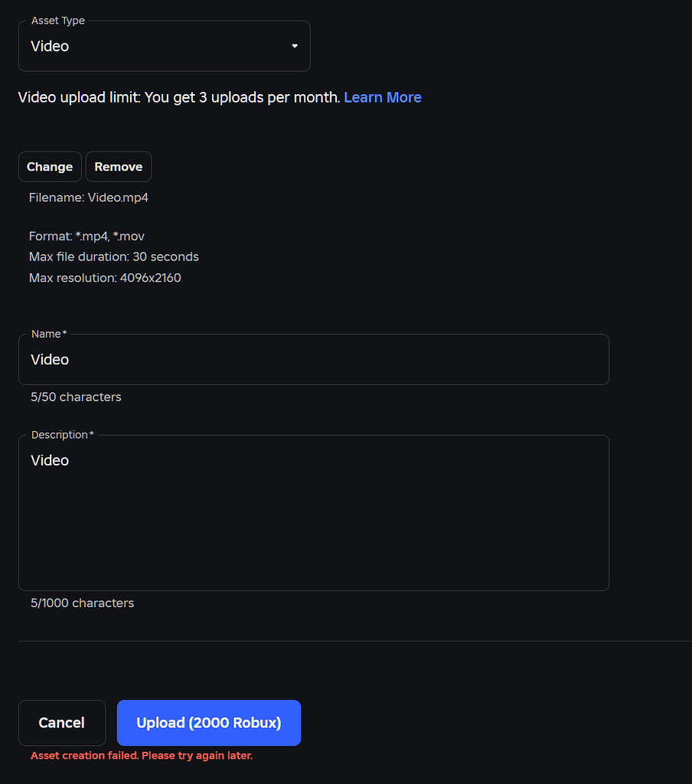Open the Learn More link about upload limits
Image resolution: width=692 pixels, height=784 pixels.
[383, 97]
